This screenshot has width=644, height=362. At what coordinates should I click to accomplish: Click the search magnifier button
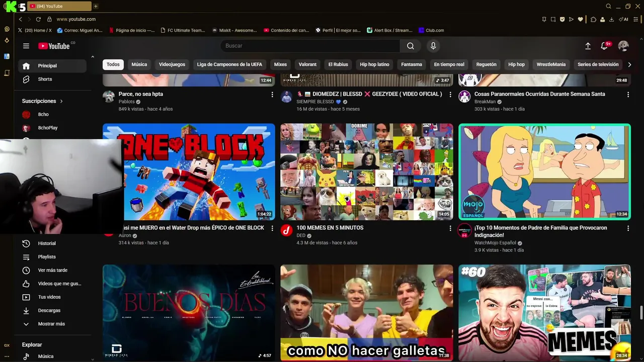click(x=411, y=46)
